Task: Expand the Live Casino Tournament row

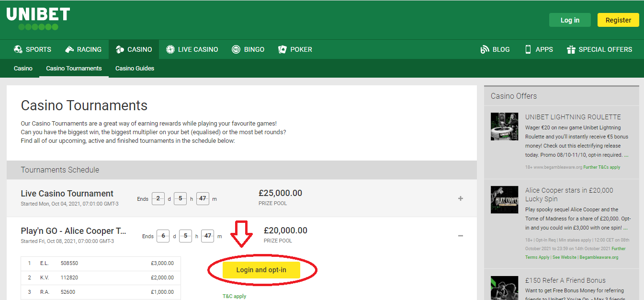Action: (460, 198)
